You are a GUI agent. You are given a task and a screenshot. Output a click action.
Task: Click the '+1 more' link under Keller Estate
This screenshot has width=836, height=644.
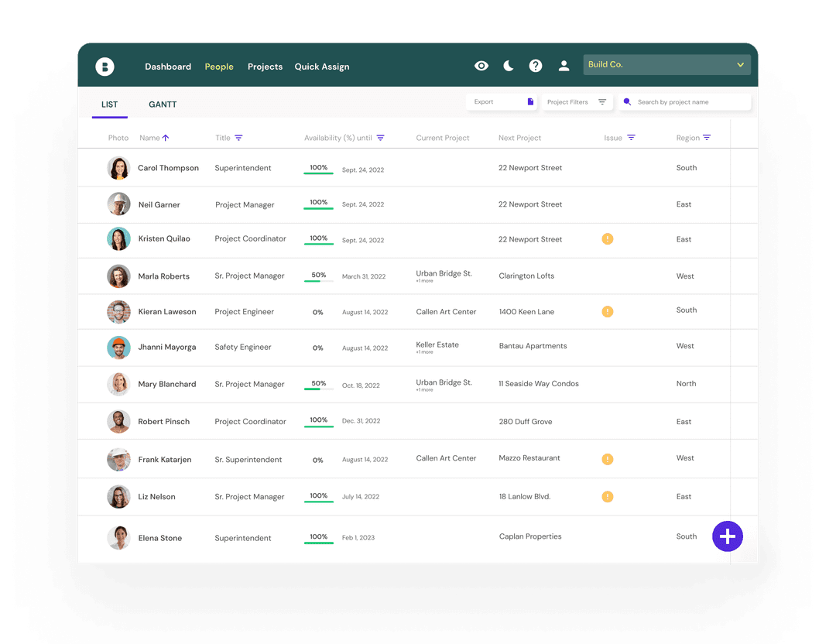424,352
